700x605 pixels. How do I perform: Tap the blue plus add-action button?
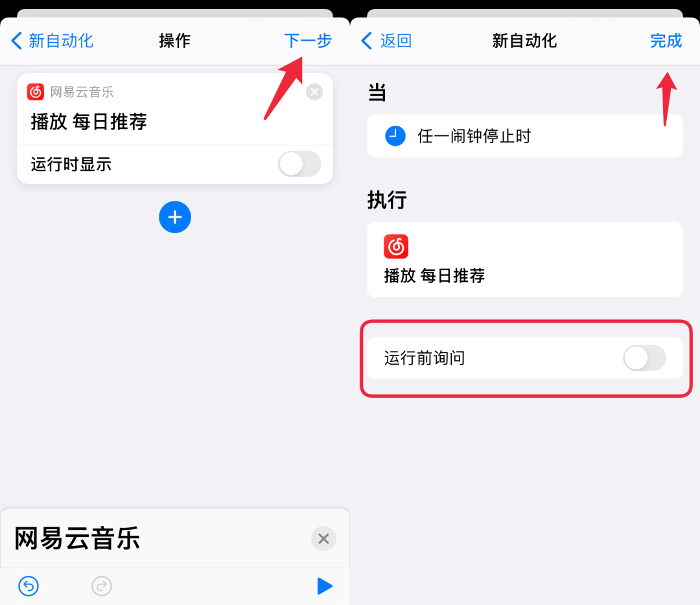click(x=175, y=217)
